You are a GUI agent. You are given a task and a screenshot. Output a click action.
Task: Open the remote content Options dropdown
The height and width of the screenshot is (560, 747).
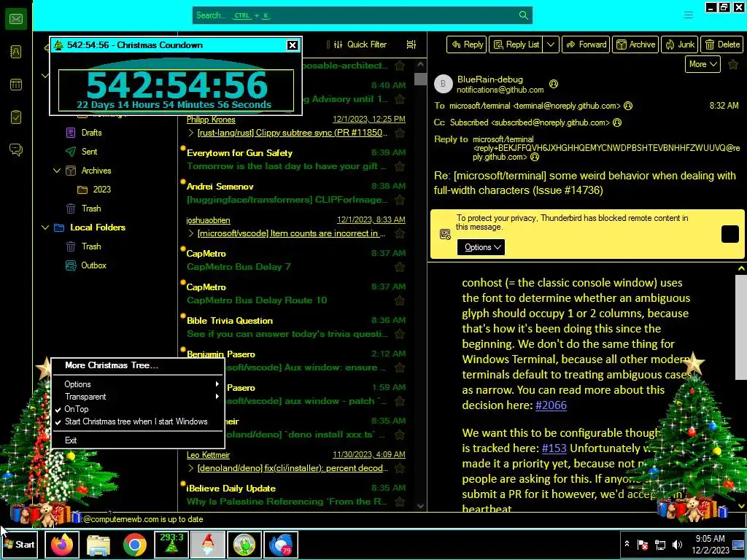point(481,247)
